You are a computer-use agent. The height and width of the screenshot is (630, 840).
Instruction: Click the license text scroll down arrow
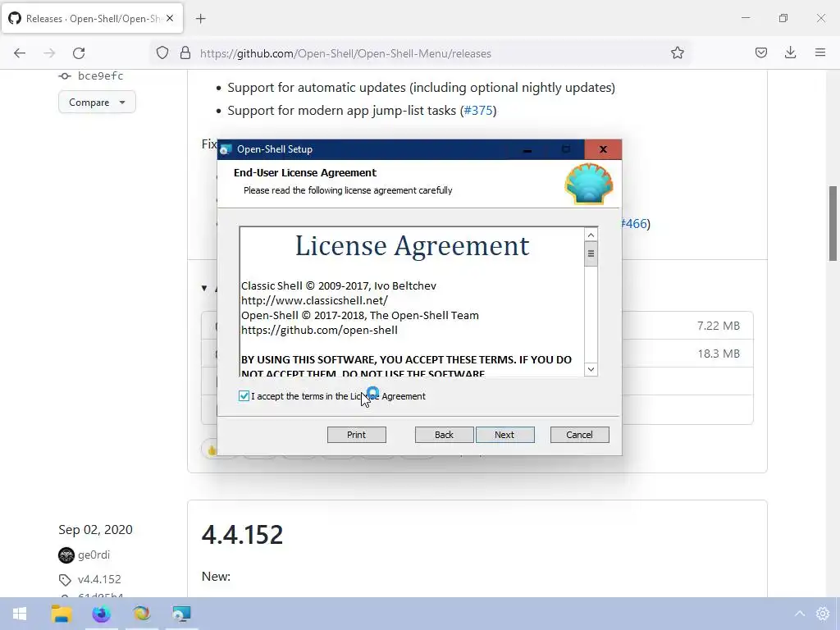(x=591, y=369)
